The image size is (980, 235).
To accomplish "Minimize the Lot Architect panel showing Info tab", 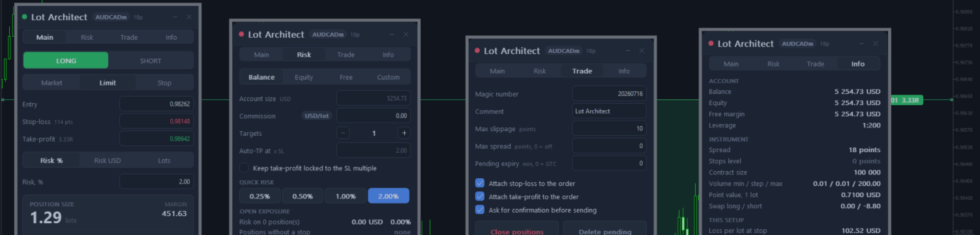I will click(861, 44).
